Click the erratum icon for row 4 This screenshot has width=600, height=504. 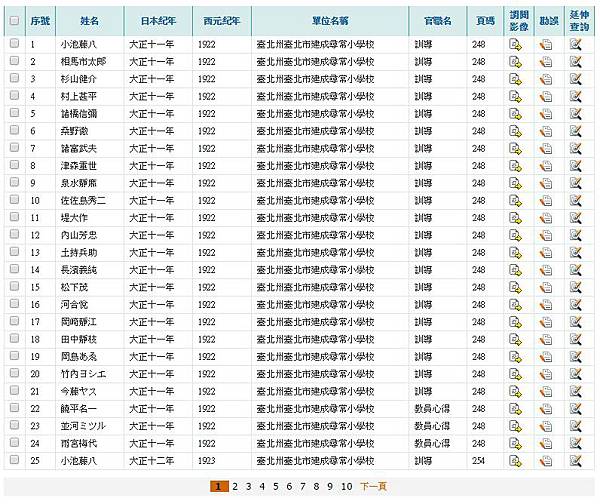[x=546, y=97]
